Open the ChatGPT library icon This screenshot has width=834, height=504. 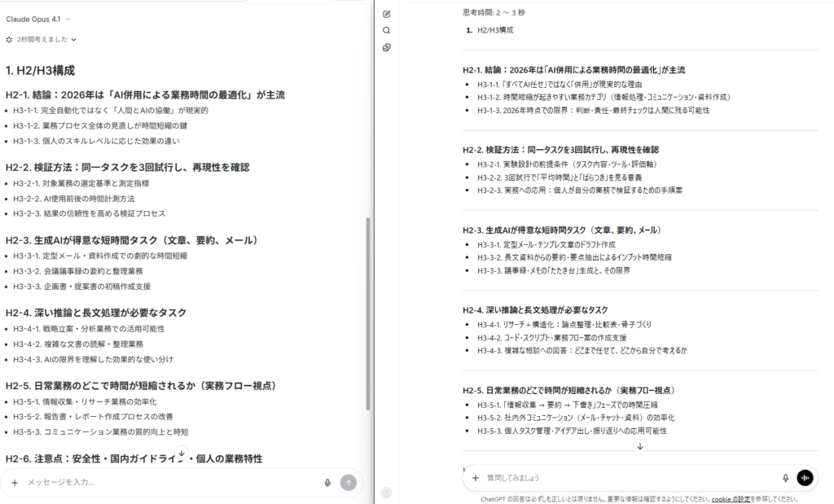click(x=386, y=47)
